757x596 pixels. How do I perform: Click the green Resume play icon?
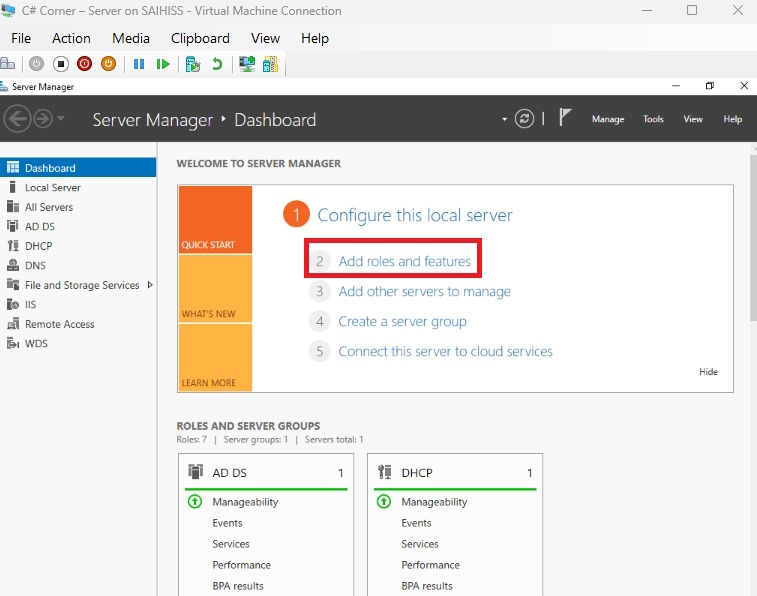pyautogui.click(x=163, y=64)
